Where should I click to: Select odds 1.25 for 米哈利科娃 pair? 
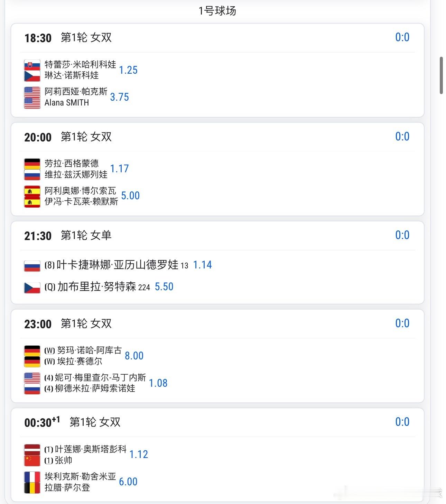click(x=128, y=70)
